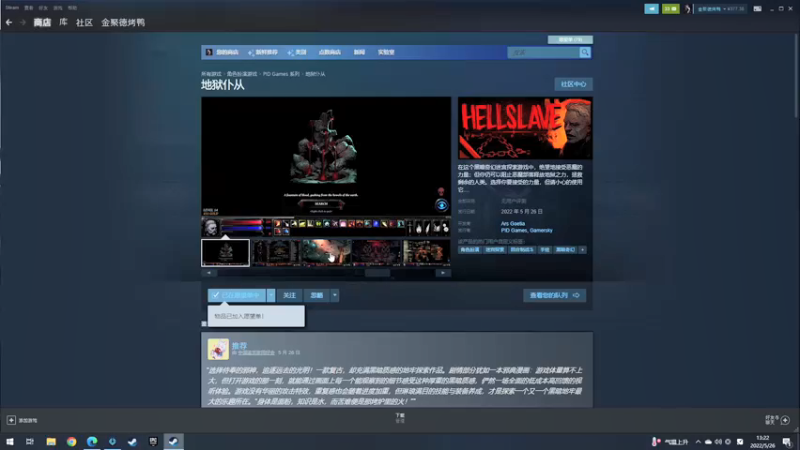Open friends and chat plus icon
800x450 pixels.
click(785, 420)
